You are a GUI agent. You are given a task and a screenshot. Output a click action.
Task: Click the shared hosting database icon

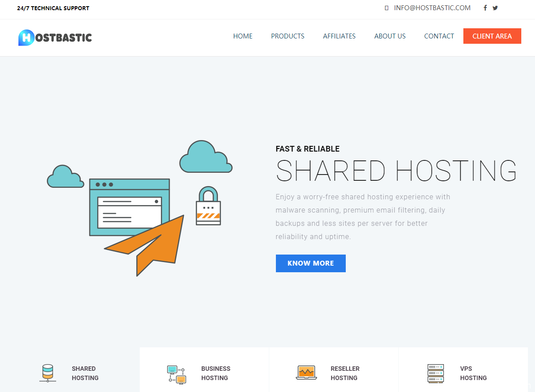click(47, 373)
